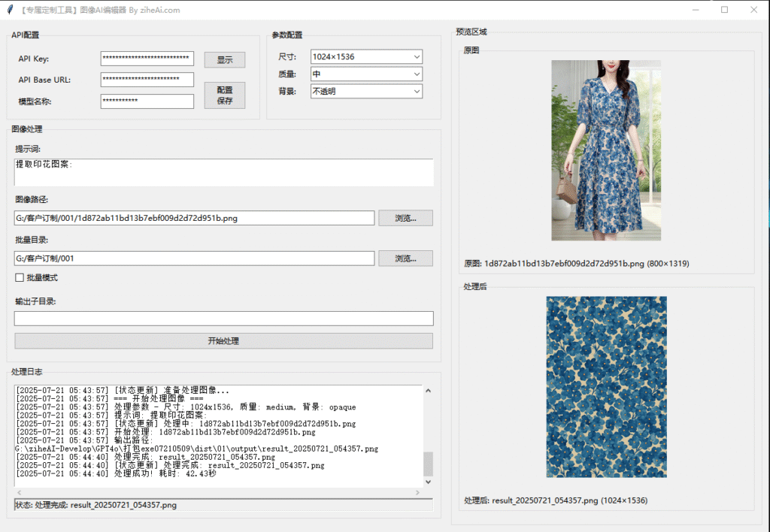Click the log vertical scrollbar thumb
The height and width of the screenshot is (532, 770).
pyautogui.click(x=428, y=464)
